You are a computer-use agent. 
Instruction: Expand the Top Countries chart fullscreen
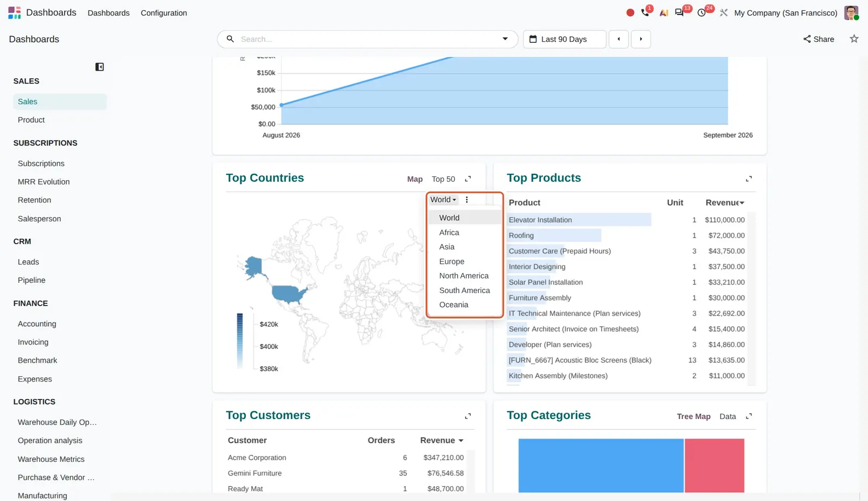pos(468,179)
